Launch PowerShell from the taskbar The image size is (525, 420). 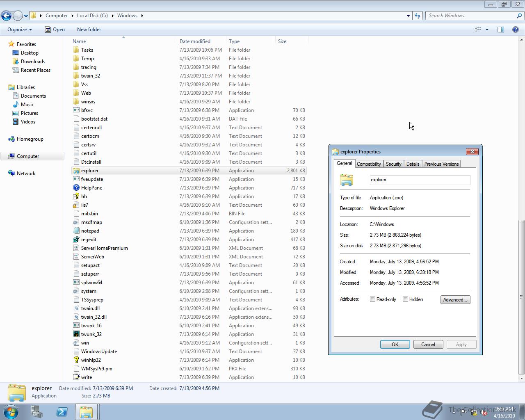point(62,412)
